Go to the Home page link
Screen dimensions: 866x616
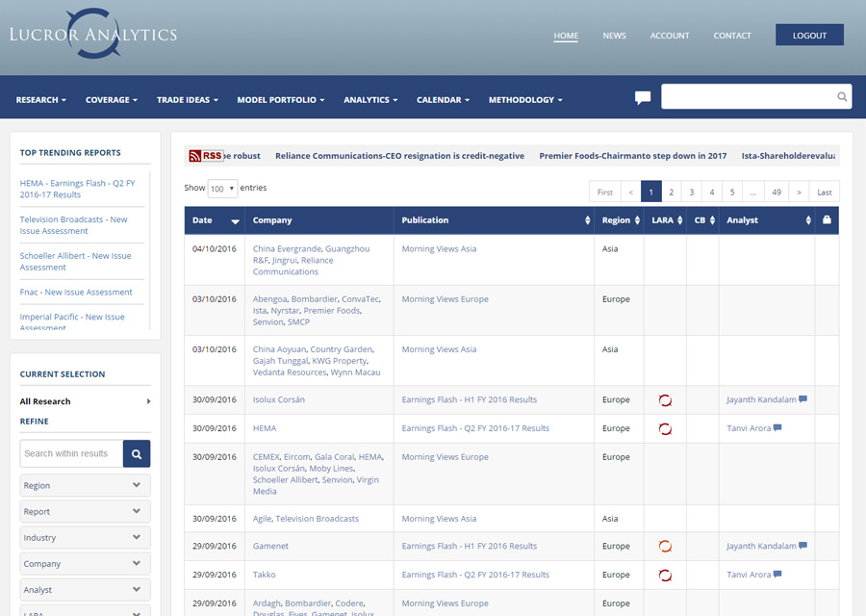coord(566,36)
